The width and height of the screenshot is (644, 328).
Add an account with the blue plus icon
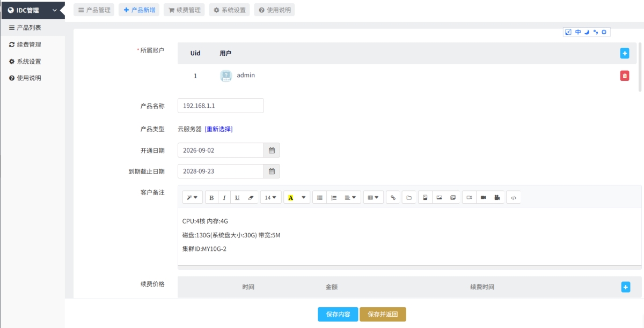tap(625, 53)
